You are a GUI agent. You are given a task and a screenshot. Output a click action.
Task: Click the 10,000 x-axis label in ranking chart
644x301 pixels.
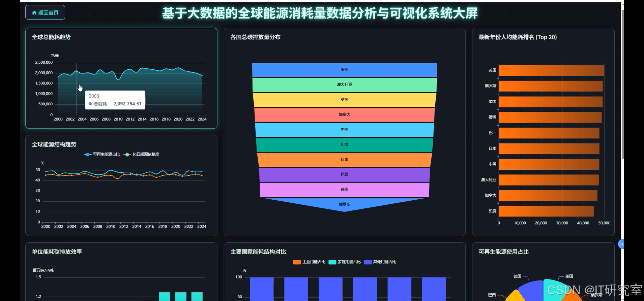tap(520, 223)
